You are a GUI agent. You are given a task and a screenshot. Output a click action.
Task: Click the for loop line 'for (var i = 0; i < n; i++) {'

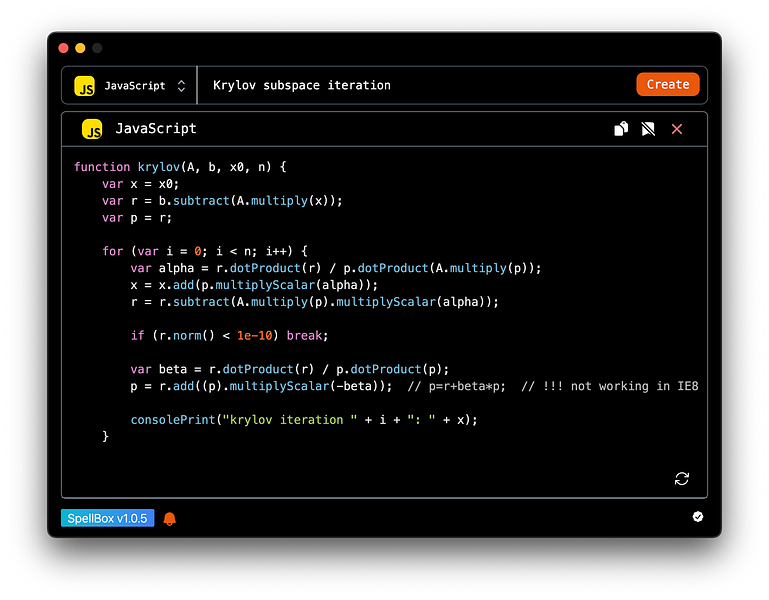click(205, 251)
